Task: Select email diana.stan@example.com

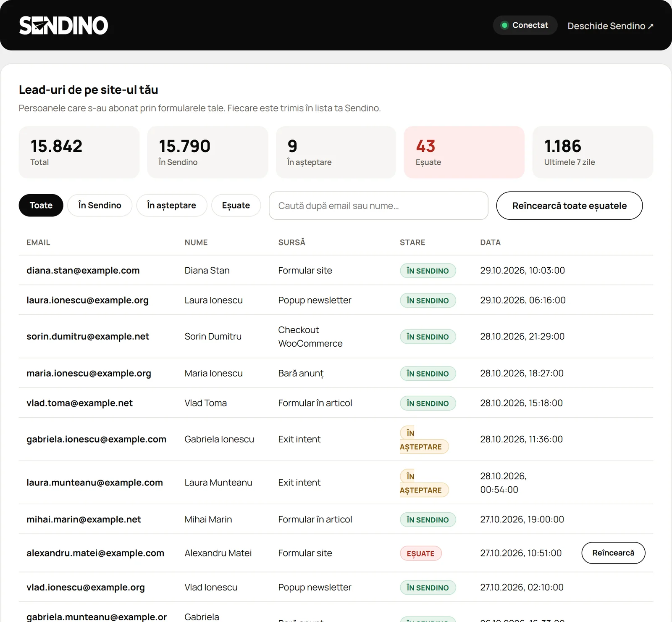Action: click(83, 271)
